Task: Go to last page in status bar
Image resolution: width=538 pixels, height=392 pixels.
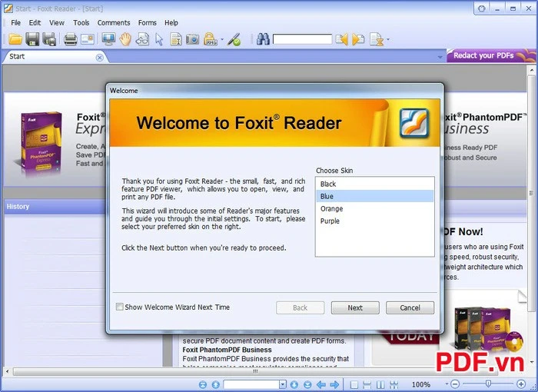Action: pyautogui.click(x=307, y=384)
